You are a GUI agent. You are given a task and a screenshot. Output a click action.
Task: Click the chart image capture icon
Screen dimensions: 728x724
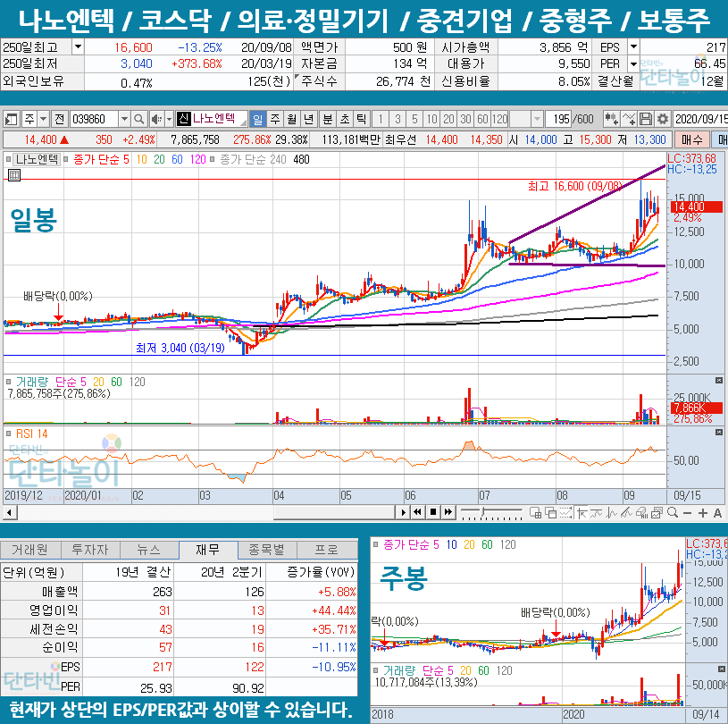(657, 512)
